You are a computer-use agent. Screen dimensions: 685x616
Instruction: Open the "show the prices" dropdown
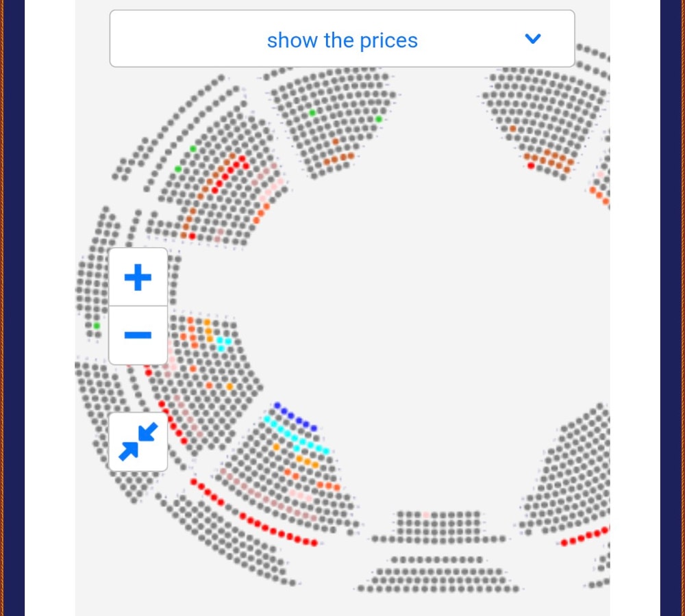[342, 39]
